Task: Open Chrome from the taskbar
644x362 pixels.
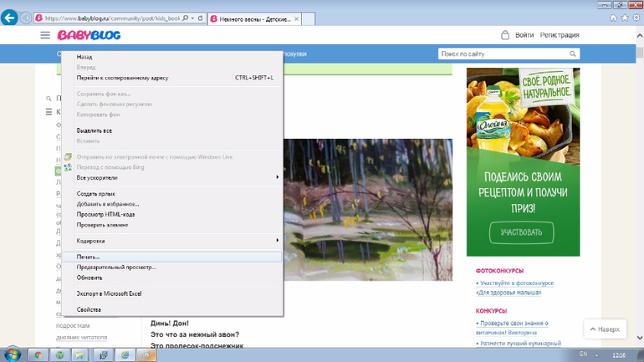Action: click(x=37, y=354)
